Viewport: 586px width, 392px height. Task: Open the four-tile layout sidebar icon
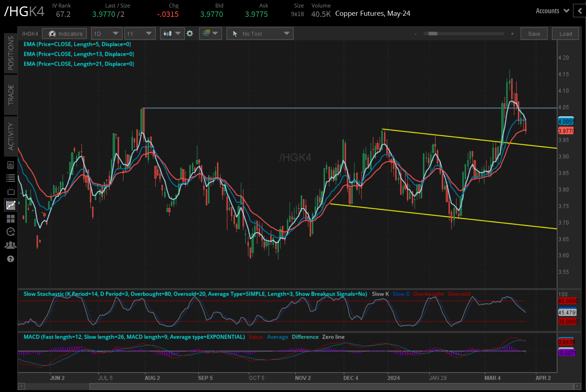pyautogui.click(x=11, y=218)
